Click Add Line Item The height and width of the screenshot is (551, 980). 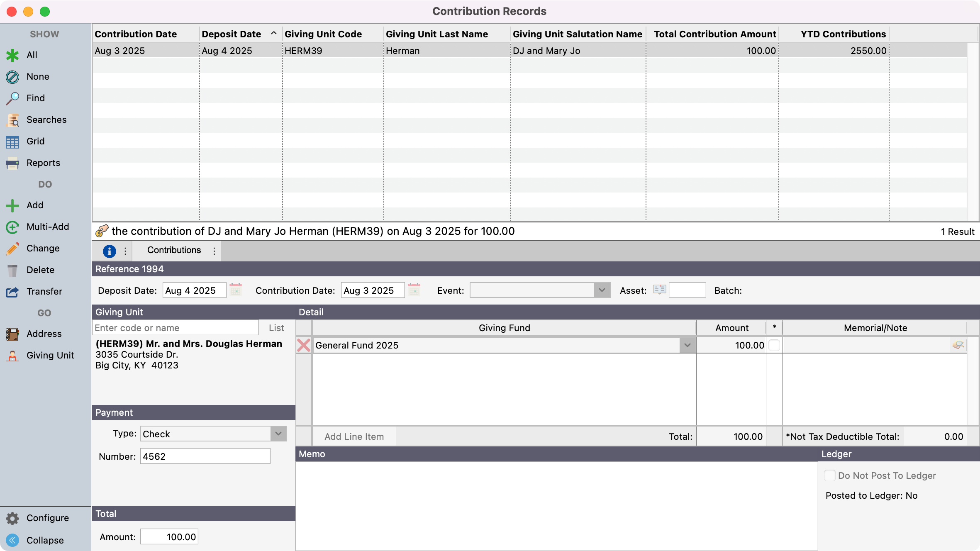click(x=354, y=436)
